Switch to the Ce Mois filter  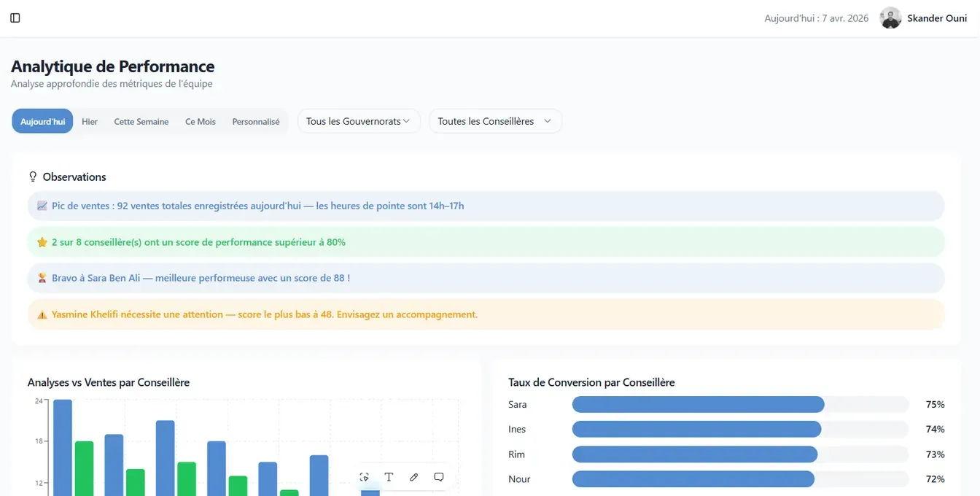(201, 121)
